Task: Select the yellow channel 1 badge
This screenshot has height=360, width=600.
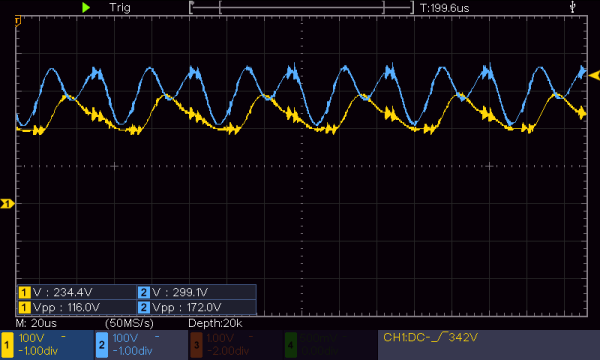Action: 7,345
